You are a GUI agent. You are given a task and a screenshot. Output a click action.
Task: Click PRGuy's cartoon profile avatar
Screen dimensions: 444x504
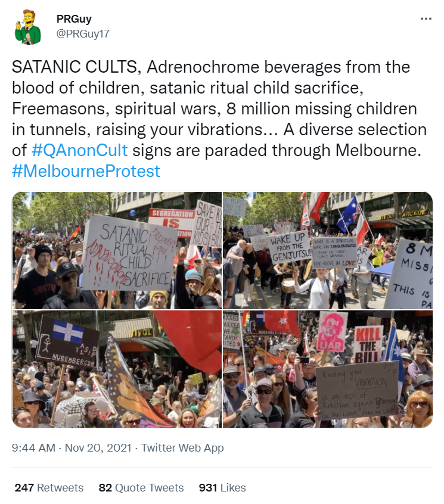(27, 27)
